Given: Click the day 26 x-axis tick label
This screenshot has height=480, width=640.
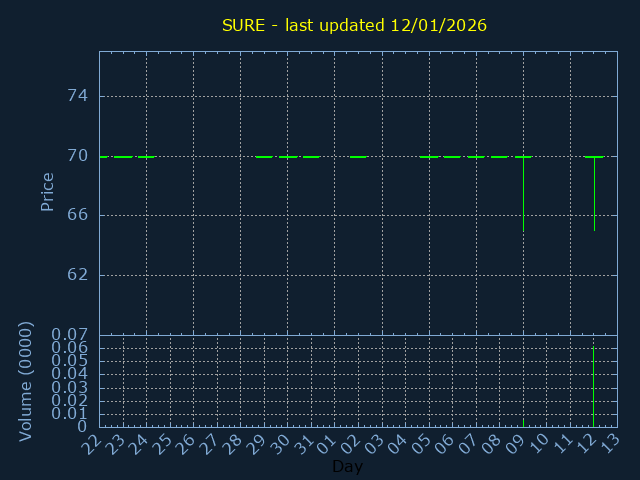Looking at the screenshot, I should point(186,441).
